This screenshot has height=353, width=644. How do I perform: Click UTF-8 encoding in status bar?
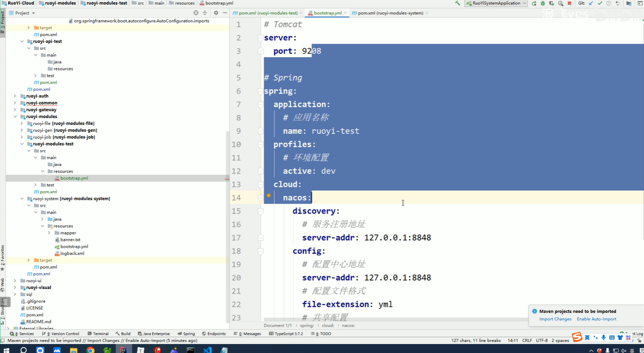(x=542, y=341)
